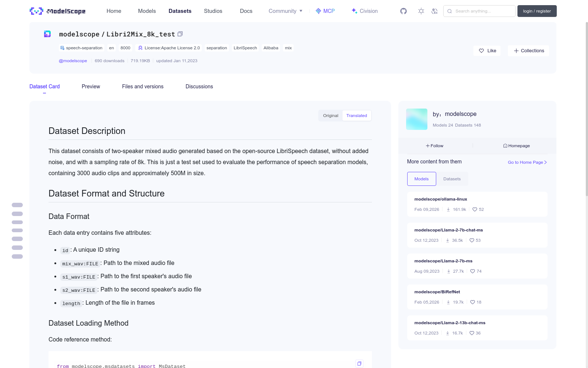
Task: Open modelscope/BiRefNet model link
Action: coord(437,292)
